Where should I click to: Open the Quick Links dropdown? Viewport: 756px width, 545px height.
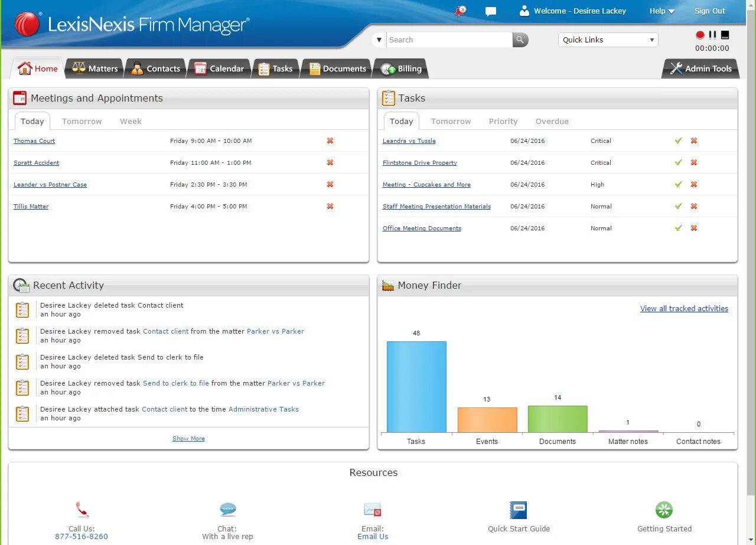pos(608,40)
